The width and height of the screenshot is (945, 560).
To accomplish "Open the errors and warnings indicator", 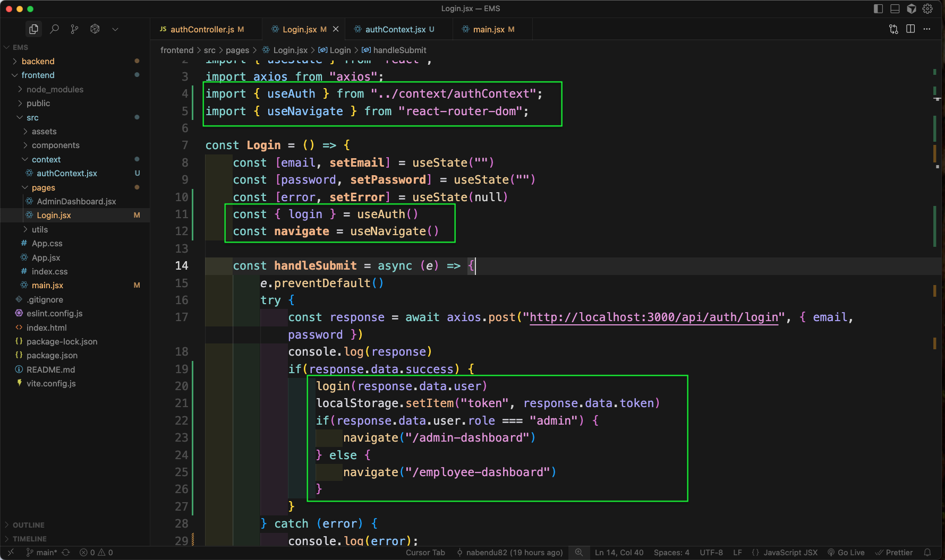I will (96, 553).
